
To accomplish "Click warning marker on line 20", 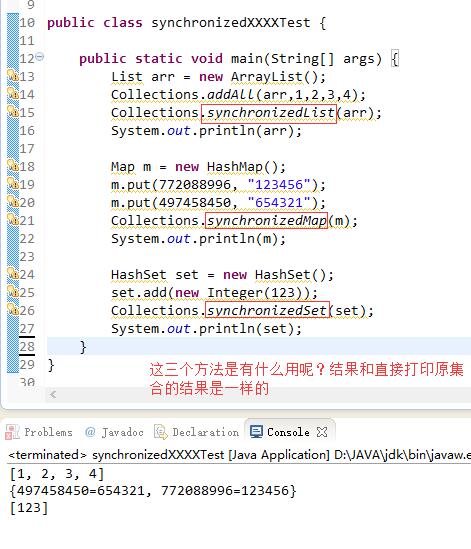I will click(13, 202).
